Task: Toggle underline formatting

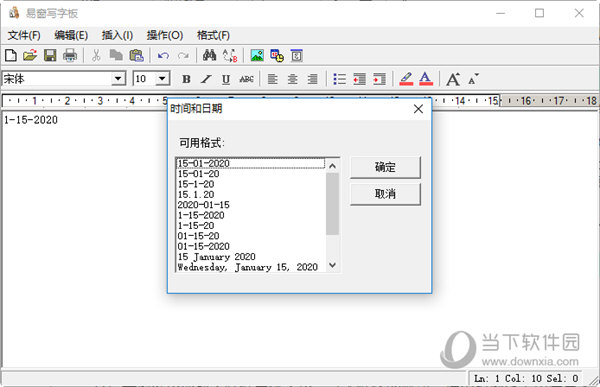Action: pos(226,79)
